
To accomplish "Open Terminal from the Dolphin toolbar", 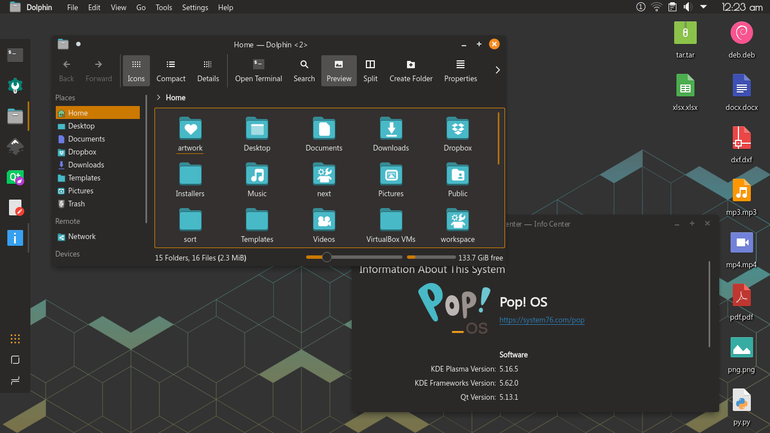I will click(258, 71).
